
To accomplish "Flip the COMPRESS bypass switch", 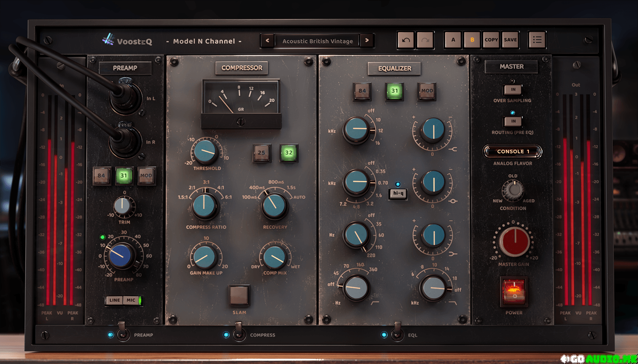I will 239,332.
